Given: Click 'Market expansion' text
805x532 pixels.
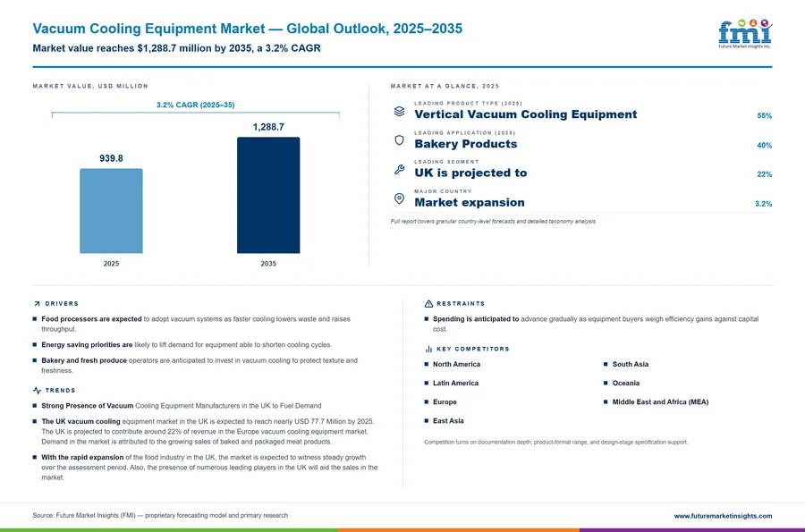Looking at the screenshot, I should (x=470, y=202).
